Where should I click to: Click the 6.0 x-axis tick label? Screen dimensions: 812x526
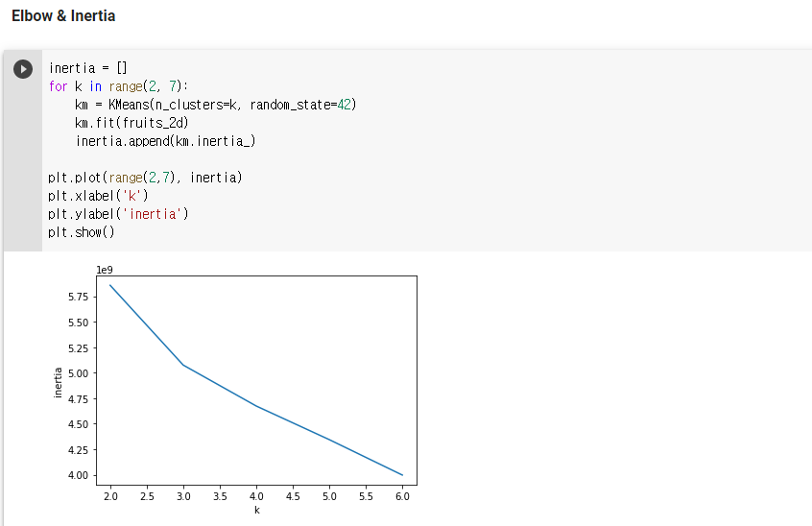[x=402, y=496]
